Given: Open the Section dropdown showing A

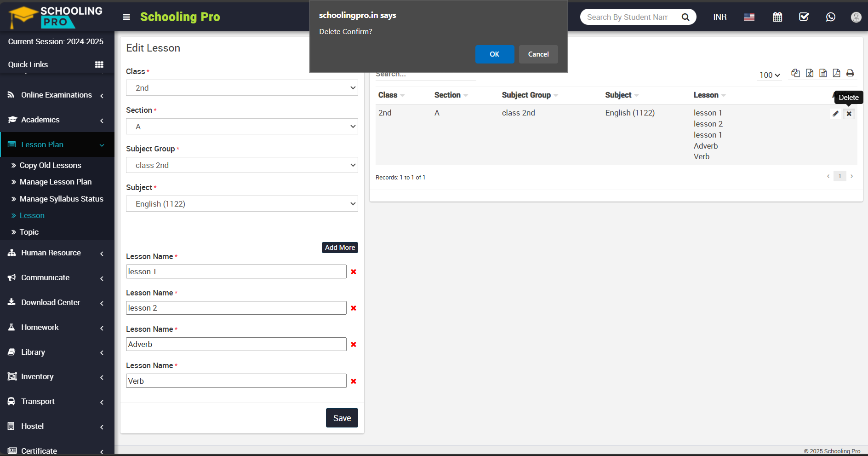Looking at the screenshot, I should click(x=242, y=127).
